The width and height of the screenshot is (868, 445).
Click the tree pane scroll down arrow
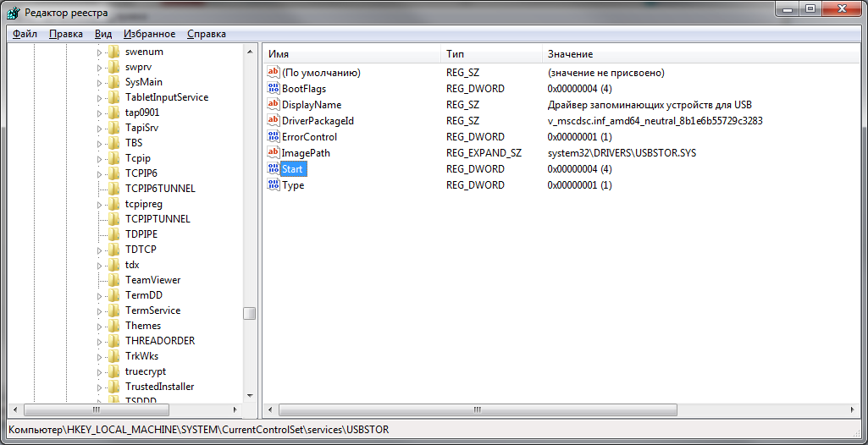click(250, 396)
